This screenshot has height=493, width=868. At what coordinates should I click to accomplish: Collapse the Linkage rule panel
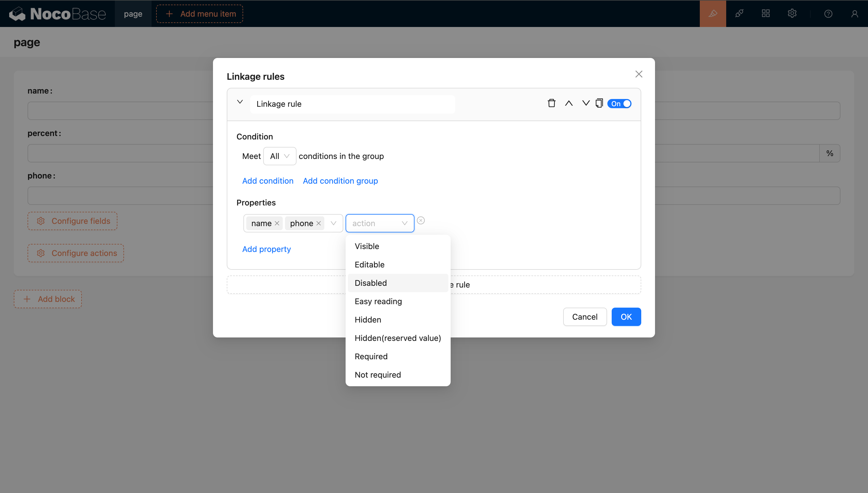[240, 102]
